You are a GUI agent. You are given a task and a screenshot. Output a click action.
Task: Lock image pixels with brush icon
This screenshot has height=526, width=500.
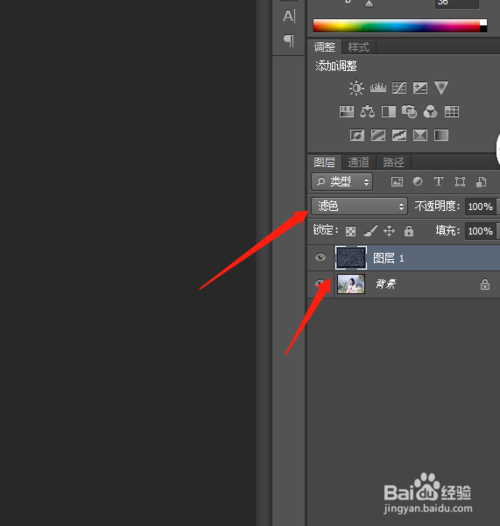pos(370,231)
